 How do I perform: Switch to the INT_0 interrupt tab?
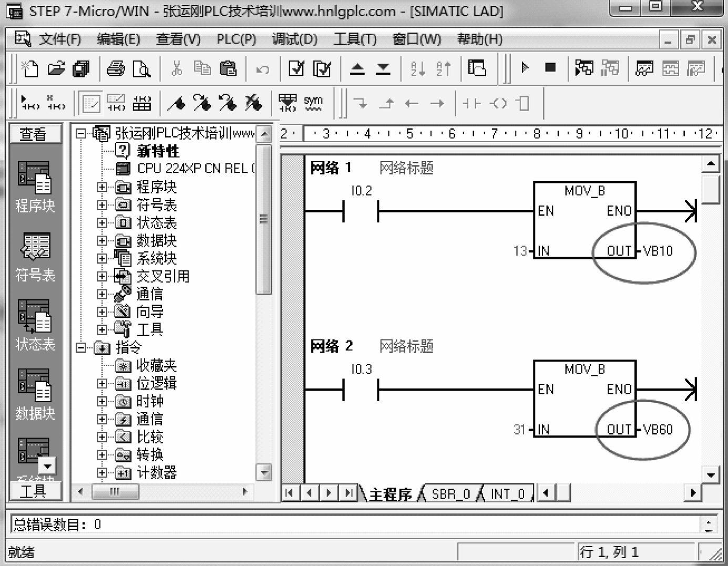pyautogui.click(x=507, y=494)
